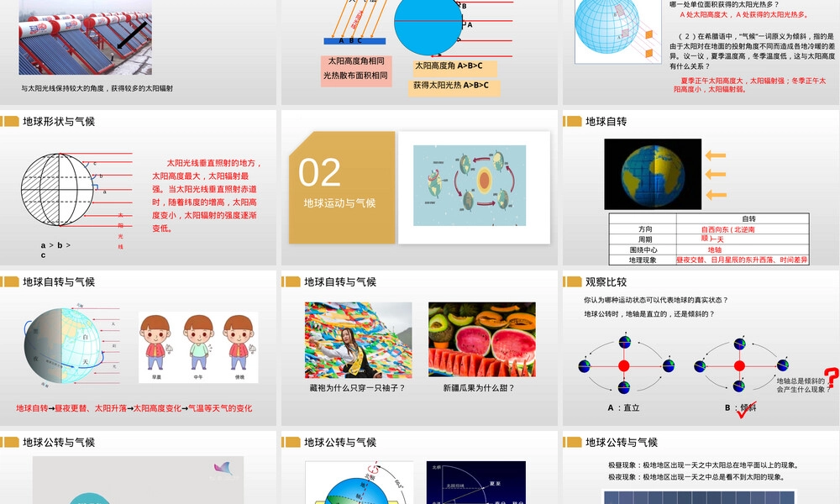The width and height of the screenshot is (840, 504).
Task: Select the blue sphere marked A and B
Action: click(428, 24)
